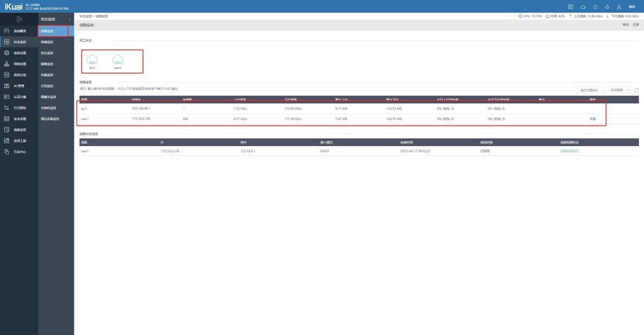
Task: Click the 清空流量统计 button
Action: [x=590, y=90]
